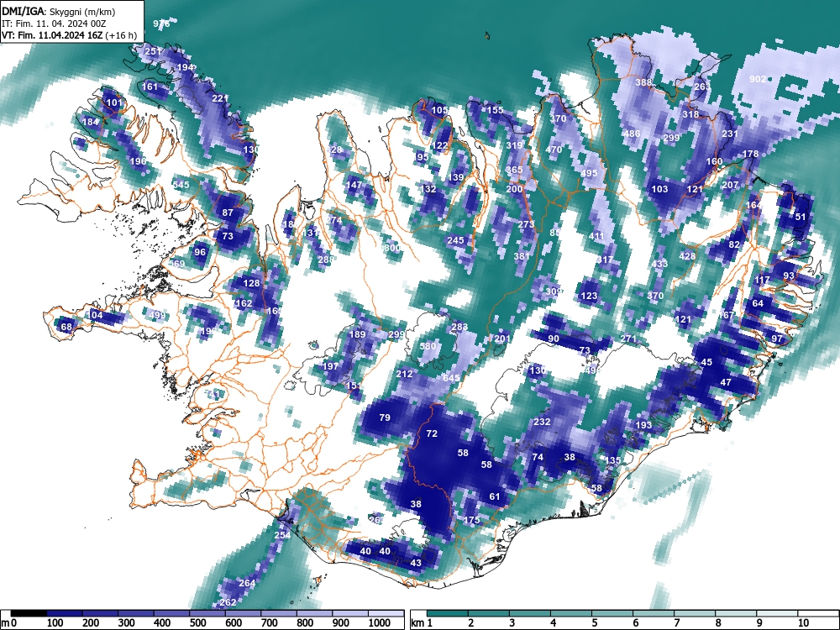Click the 'km 1' unit label on legend

(423, 623)
